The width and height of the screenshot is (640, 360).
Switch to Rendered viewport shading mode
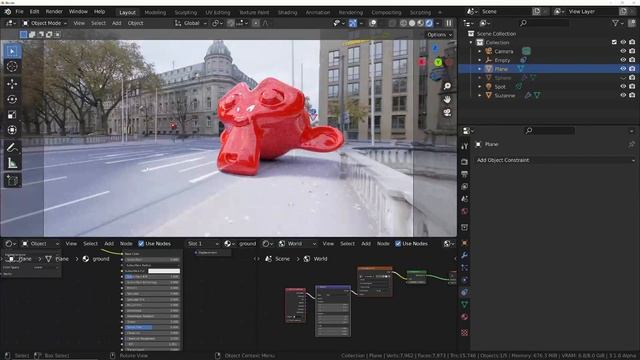429,23
